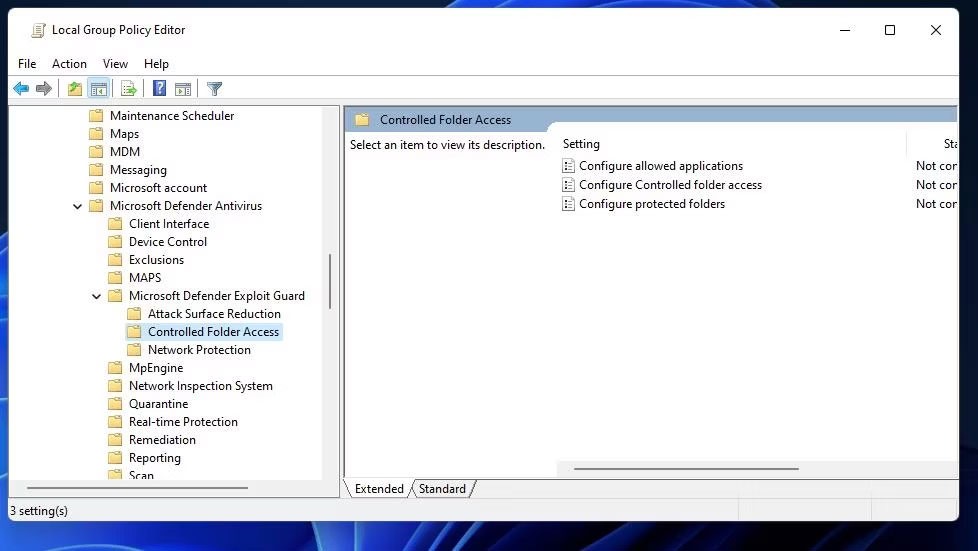Select Attack Surface Reduction folder
Screen dimensions: 978x551
(x=214, y=314)
